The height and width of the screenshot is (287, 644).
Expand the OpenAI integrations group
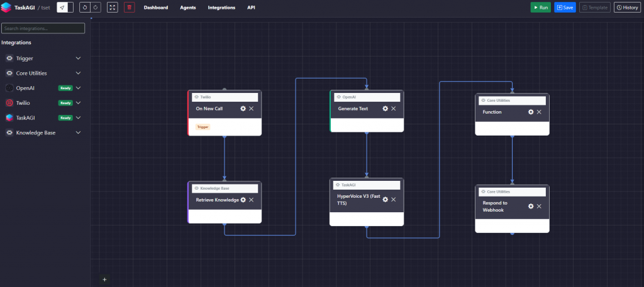(78, 88)
